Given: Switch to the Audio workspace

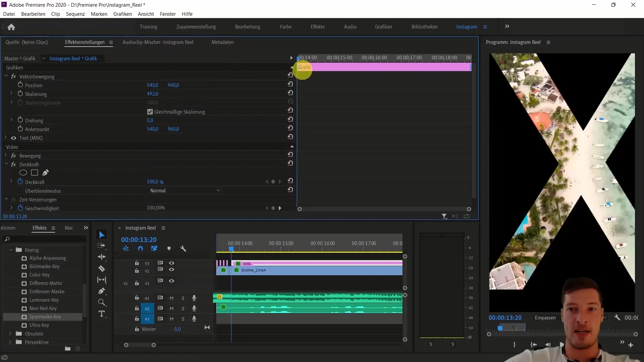Looking at the screenshot, I should pos(350,26).
